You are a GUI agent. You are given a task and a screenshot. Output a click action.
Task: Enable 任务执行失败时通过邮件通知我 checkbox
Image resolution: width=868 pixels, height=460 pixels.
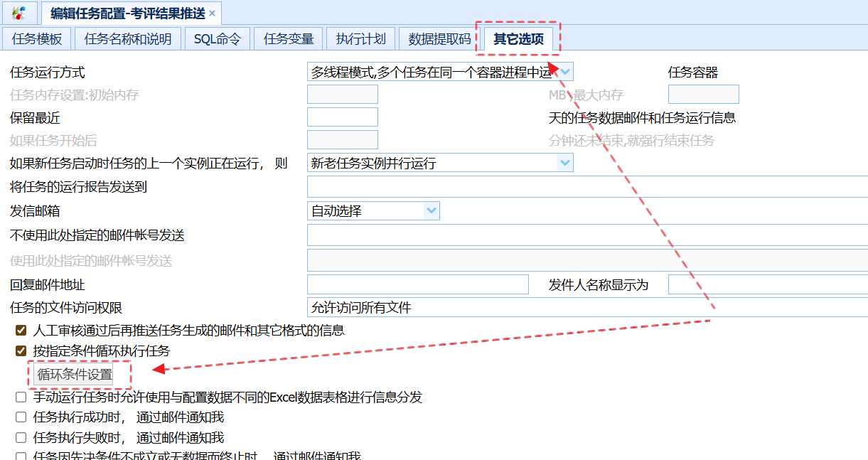(21, 437)
